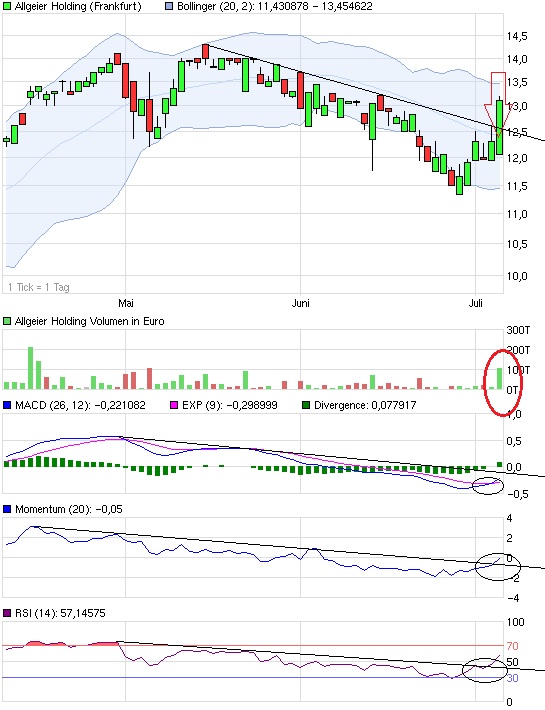
Task: Click the 300T volume axis label
Action: (x=518, y=330)
